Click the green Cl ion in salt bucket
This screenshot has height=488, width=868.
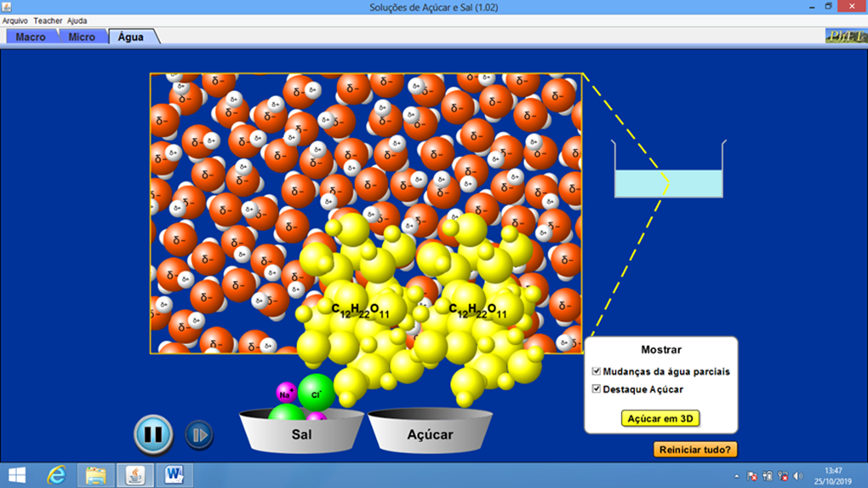point(316,393)
